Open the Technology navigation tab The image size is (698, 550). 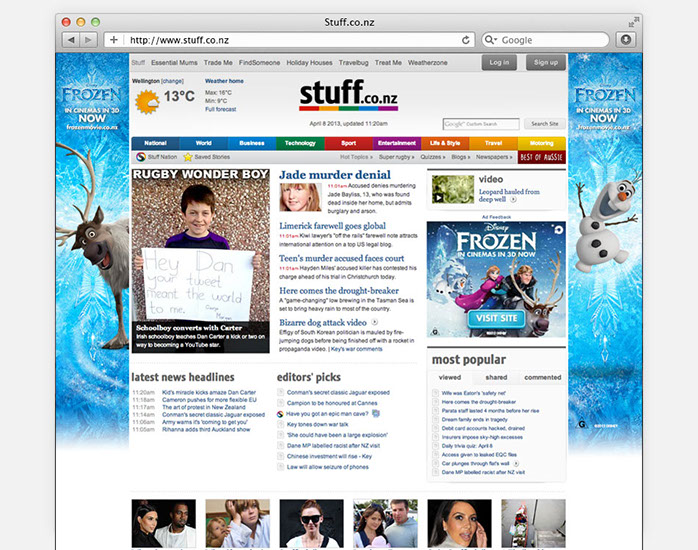[300, 143]
